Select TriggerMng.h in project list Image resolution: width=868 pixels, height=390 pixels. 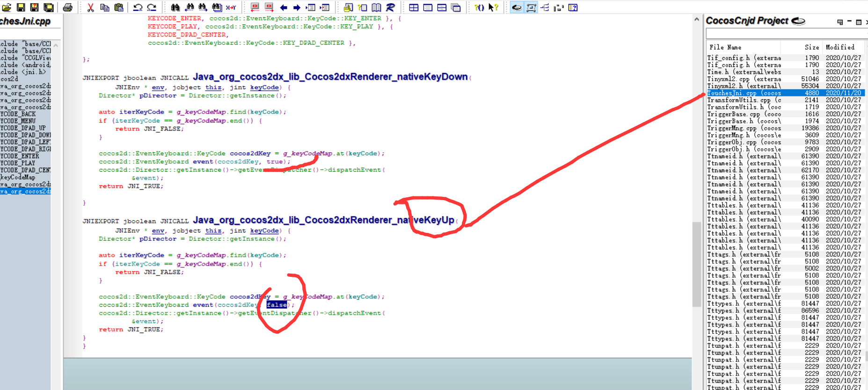pyautogui.click(x=785, y=135)
